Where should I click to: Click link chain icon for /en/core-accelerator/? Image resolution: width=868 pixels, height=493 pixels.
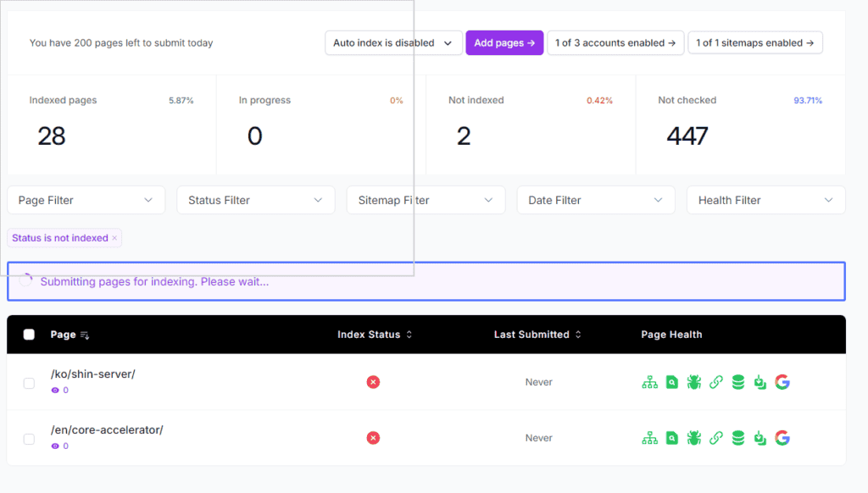715,438
